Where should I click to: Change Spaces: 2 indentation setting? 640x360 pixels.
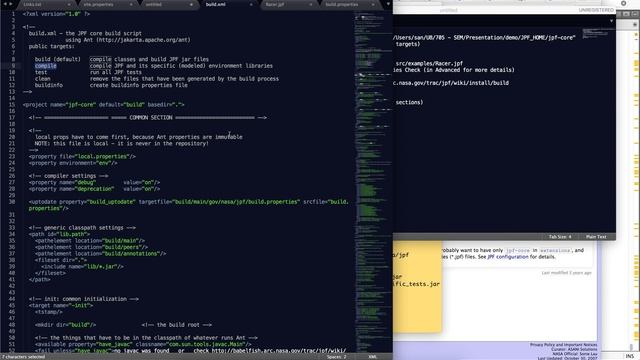pyautogui.click(x=336, y=357)
